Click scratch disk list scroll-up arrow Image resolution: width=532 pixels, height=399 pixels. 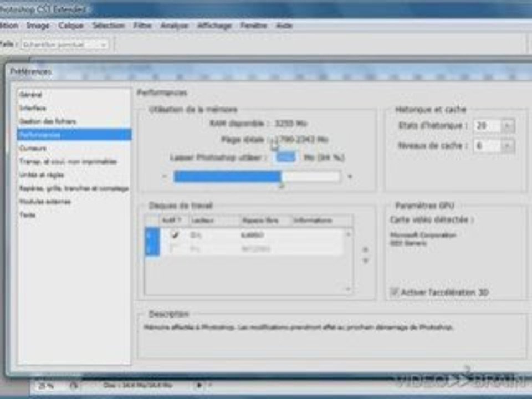pos(348,234)
